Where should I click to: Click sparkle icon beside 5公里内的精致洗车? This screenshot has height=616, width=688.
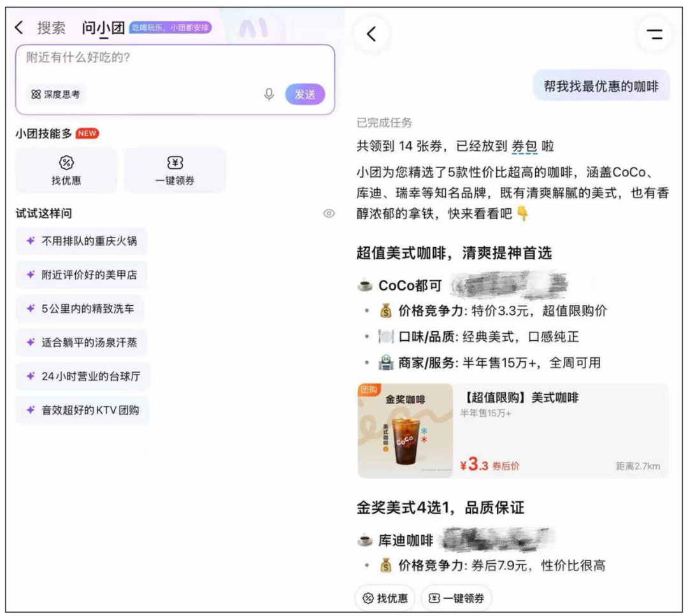[x=31, y=308]
